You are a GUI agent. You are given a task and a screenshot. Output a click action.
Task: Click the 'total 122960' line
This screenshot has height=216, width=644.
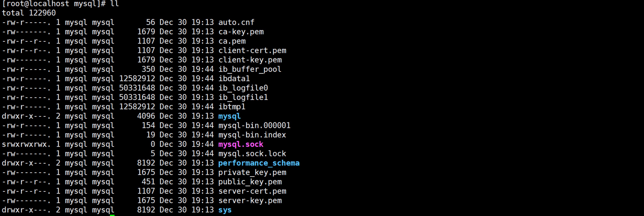(29, 13)
